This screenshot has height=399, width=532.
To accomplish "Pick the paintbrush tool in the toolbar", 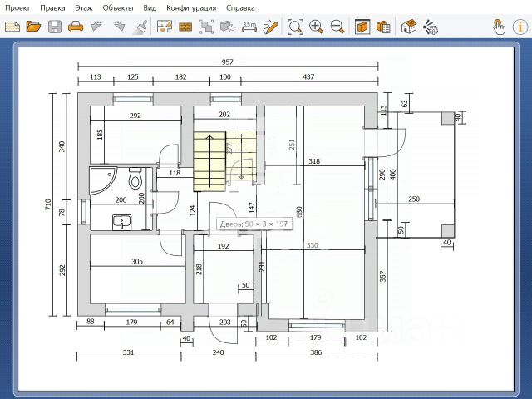I will click(141, 27).
